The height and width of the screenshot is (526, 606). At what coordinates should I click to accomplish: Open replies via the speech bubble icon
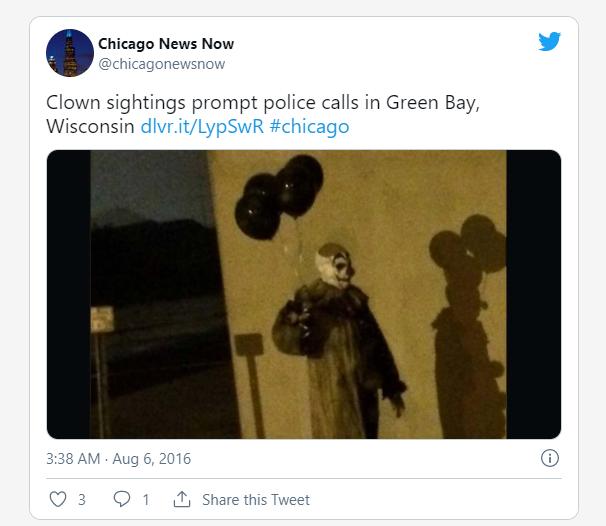pos(122,499)
